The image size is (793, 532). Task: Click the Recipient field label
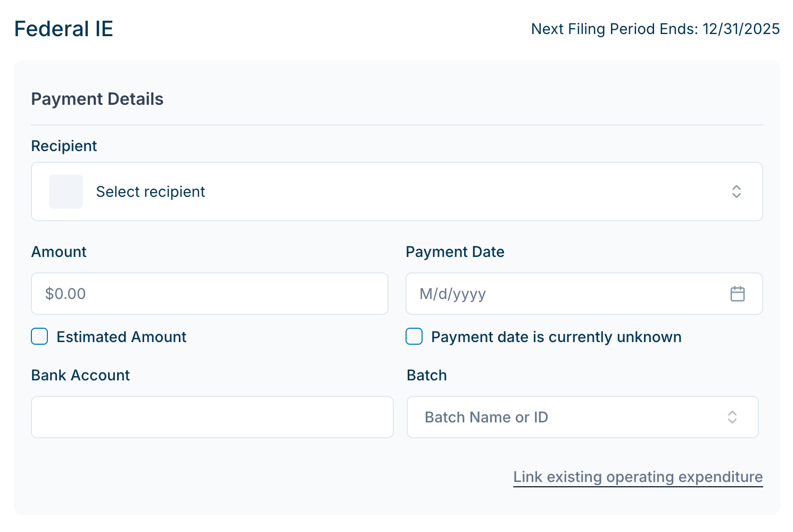click(64, 146)
